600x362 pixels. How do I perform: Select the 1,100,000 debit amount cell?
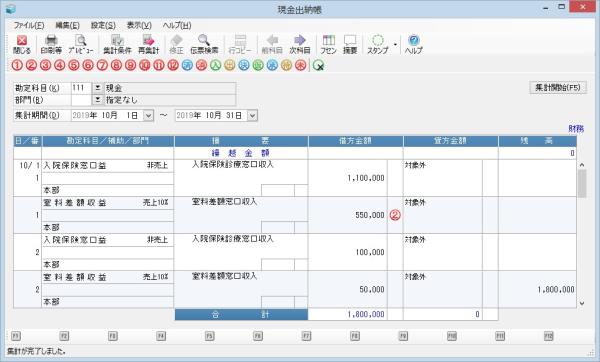[x=348, y=178]
